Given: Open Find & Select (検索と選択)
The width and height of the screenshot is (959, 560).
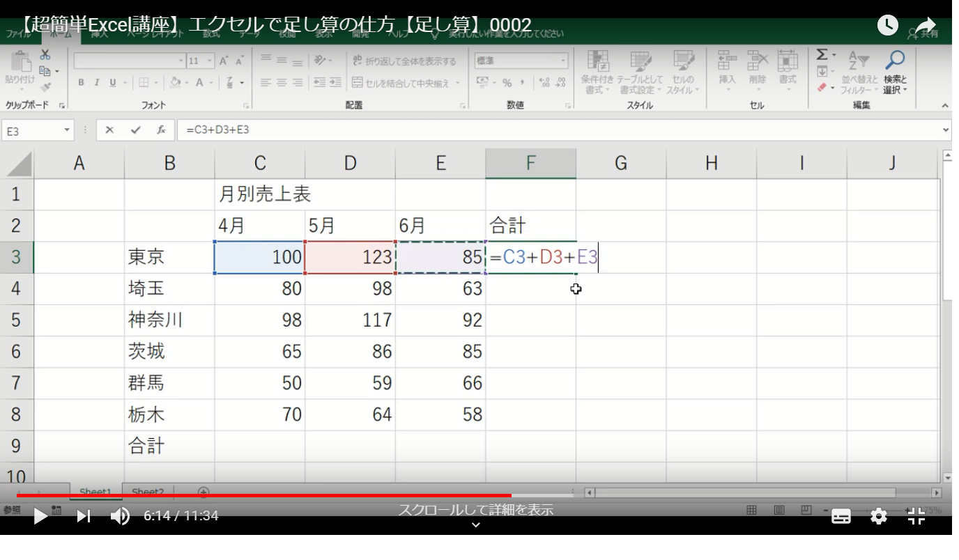Looking at the screenshot, I should click(x=895, y=72).
